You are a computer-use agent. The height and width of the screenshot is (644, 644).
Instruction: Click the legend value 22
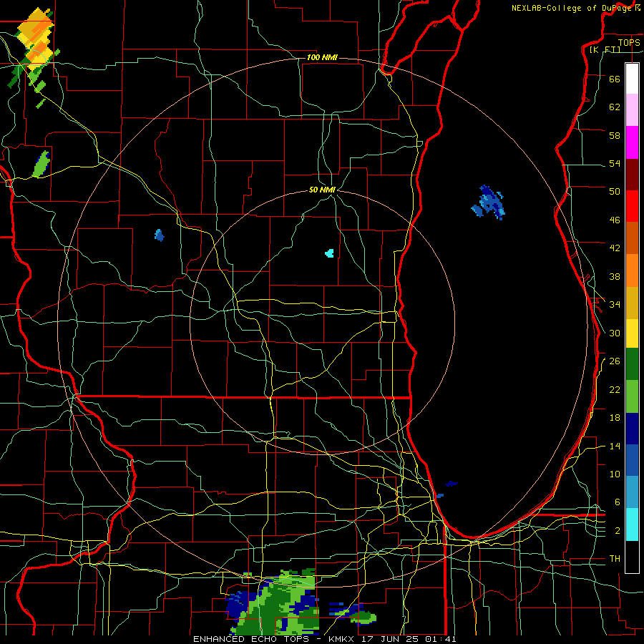(x=615, y=389)
